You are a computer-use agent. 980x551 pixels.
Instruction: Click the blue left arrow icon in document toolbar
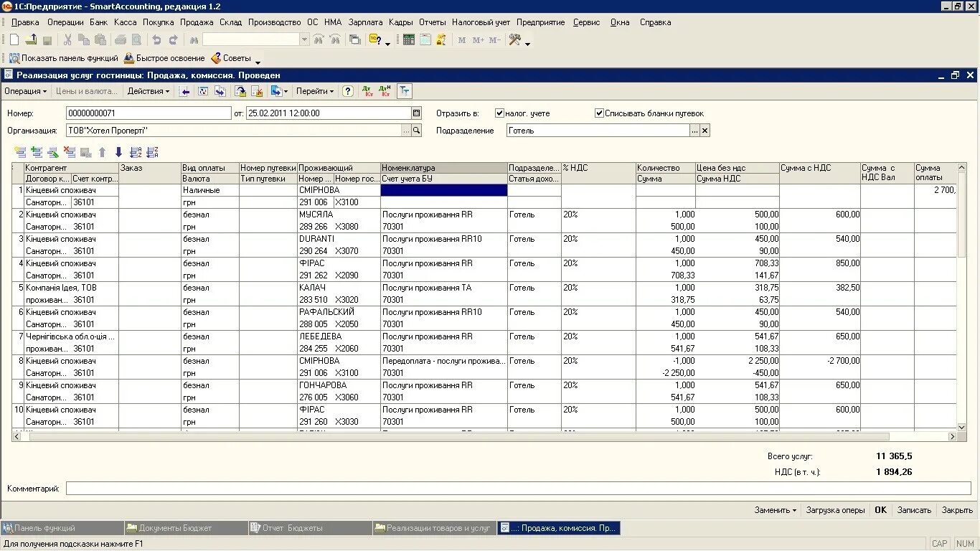tap(184, 91)
